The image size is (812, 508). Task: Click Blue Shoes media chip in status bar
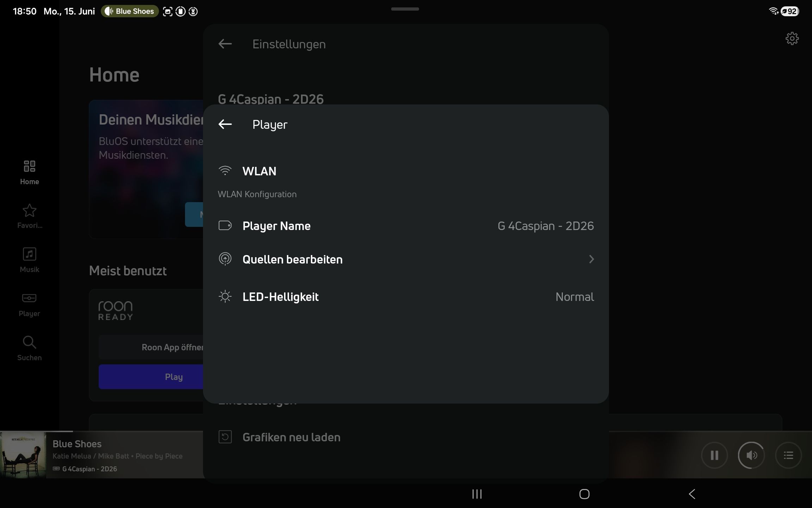(130, 11)
